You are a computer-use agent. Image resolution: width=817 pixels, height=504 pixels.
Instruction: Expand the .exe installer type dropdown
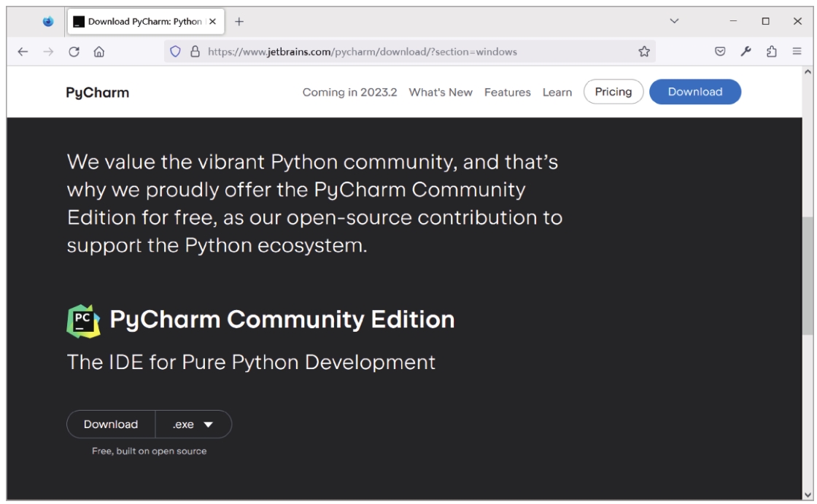point(193,424)
